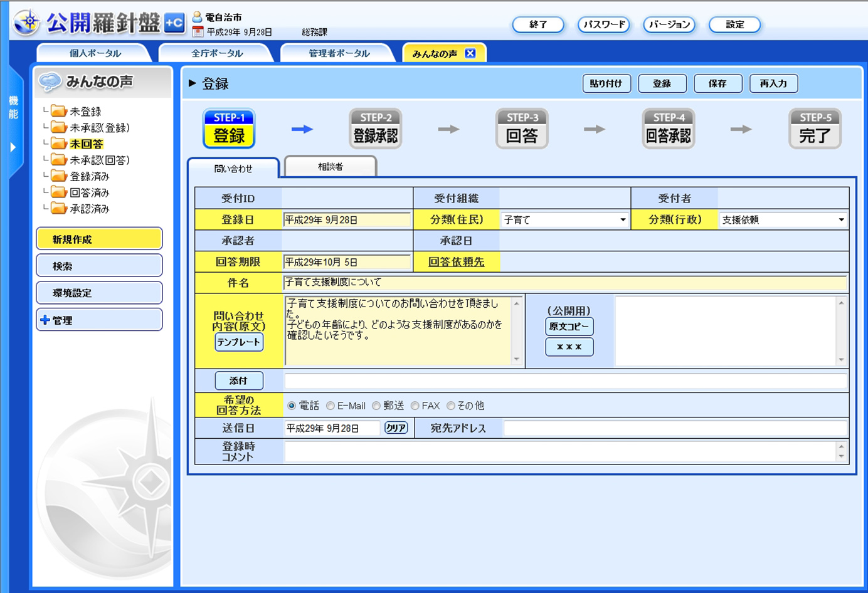Open the 未承認(登録) folder
This screenshot has height=593, width=868.
click(x=90, y=128)
